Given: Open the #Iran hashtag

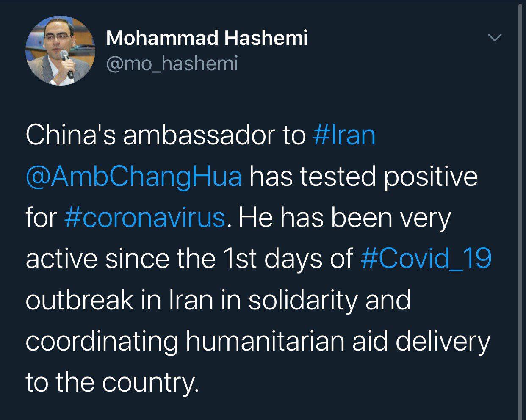Looking at the screenshot, I should pos(344,136).
